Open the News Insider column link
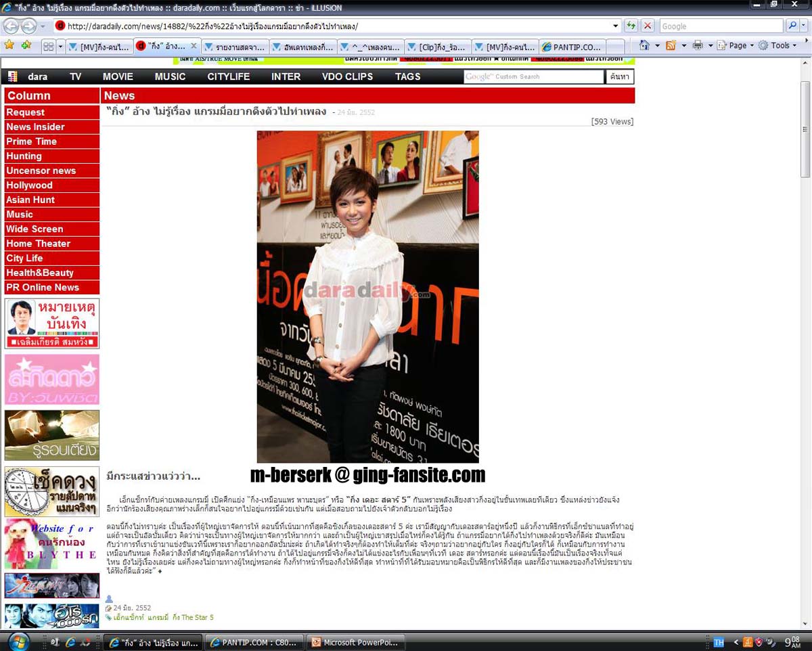Viewport: 812px width, 651px height. [52, 127]
